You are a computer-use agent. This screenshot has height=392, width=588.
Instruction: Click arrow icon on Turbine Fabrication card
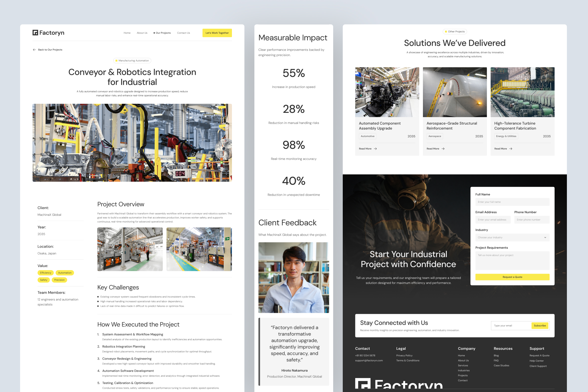click(511, 149)
